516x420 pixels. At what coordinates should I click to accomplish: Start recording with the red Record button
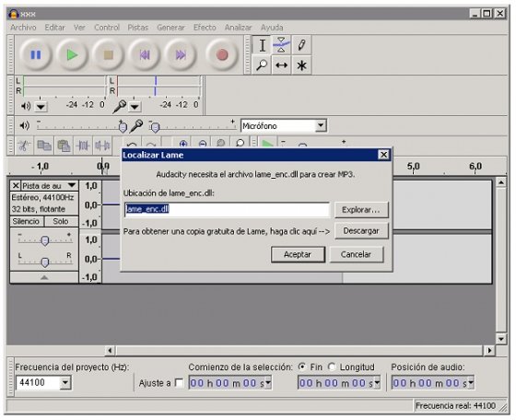tap(222, 55)
